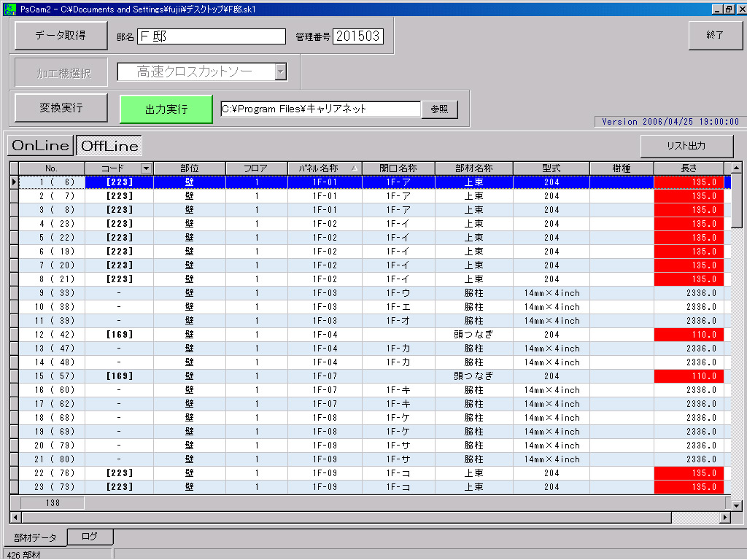Click the vertical scrollbar up arrow

click(736, 168)
